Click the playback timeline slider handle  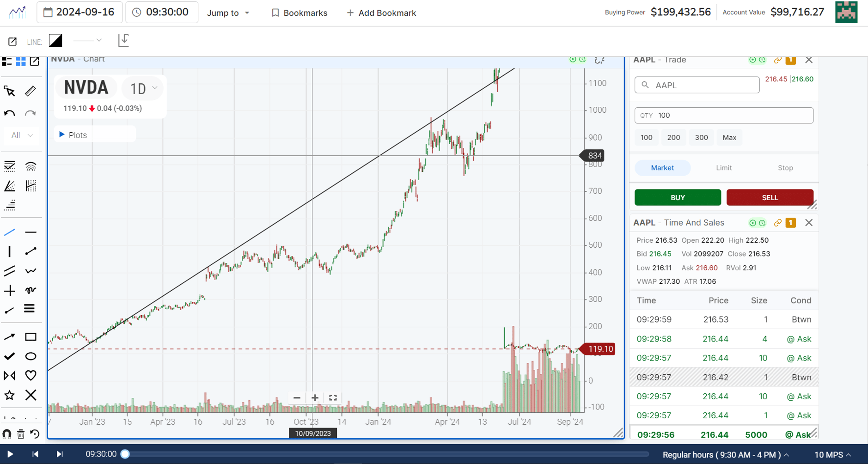(124, 454)
